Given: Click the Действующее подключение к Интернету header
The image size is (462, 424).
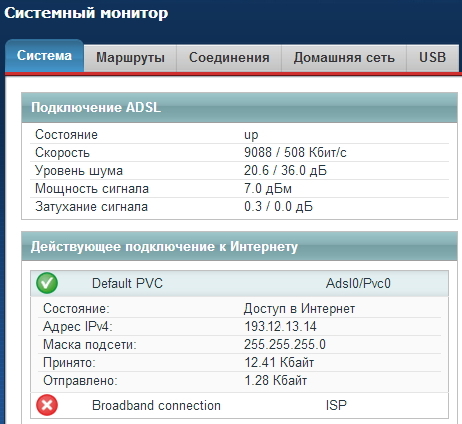Looking at the screenshot, I should point(239,247).
